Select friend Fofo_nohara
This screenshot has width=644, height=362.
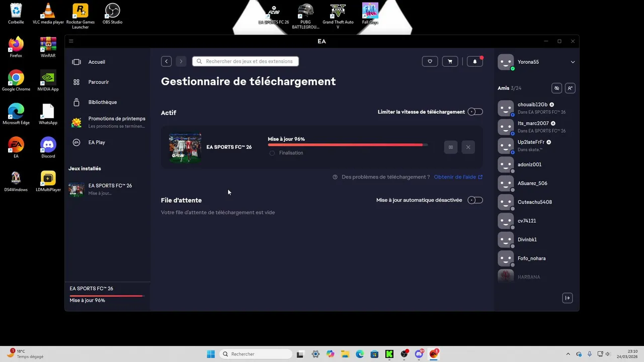click(x=536, y=258)
